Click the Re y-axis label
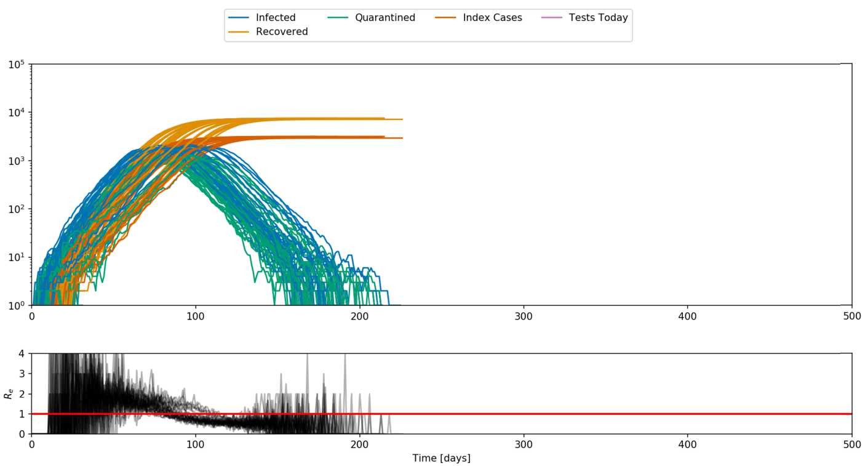Image resolution: width=868 pixels, height=466 pixels. [7, 394]
